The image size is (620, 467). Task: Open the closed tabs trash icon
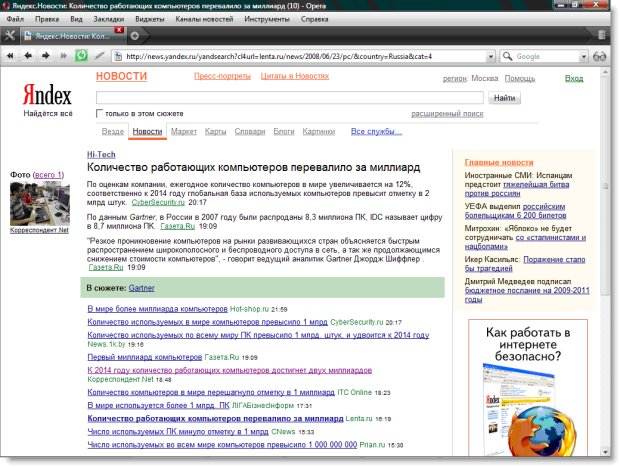point(601,35)
